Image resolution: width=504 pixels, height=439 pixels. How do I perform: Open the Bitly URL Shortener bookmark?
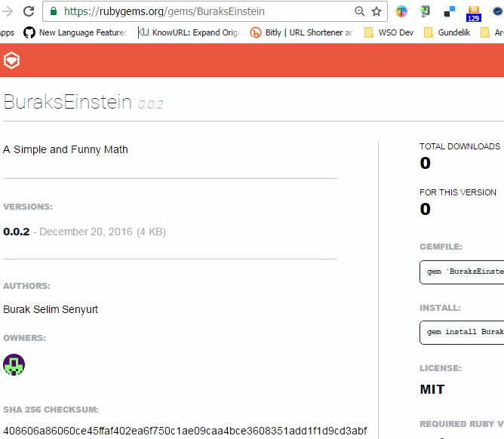coord(302,32)
